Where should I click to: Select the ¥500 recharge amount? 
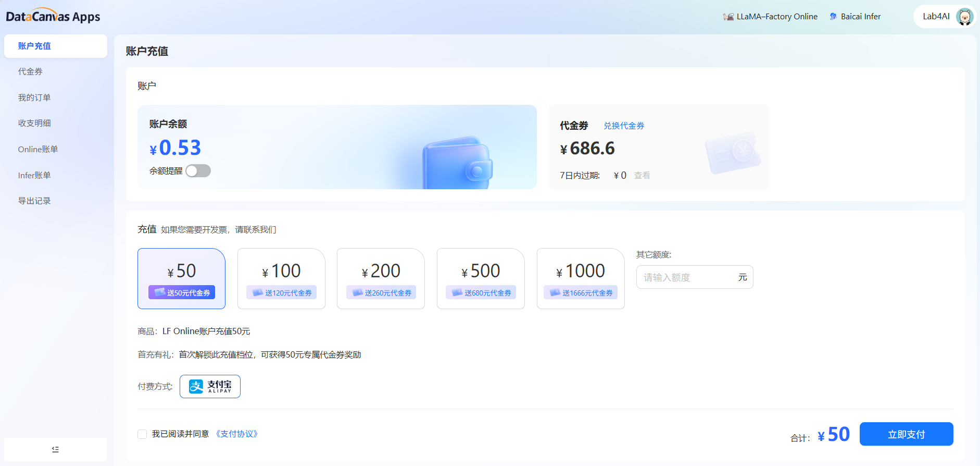pos(481,278)
